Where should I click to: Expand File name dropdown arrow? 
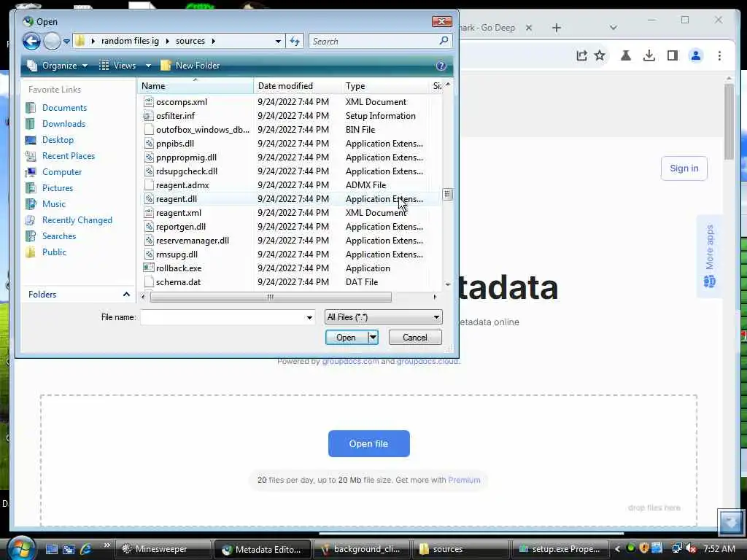coord(309,318)
